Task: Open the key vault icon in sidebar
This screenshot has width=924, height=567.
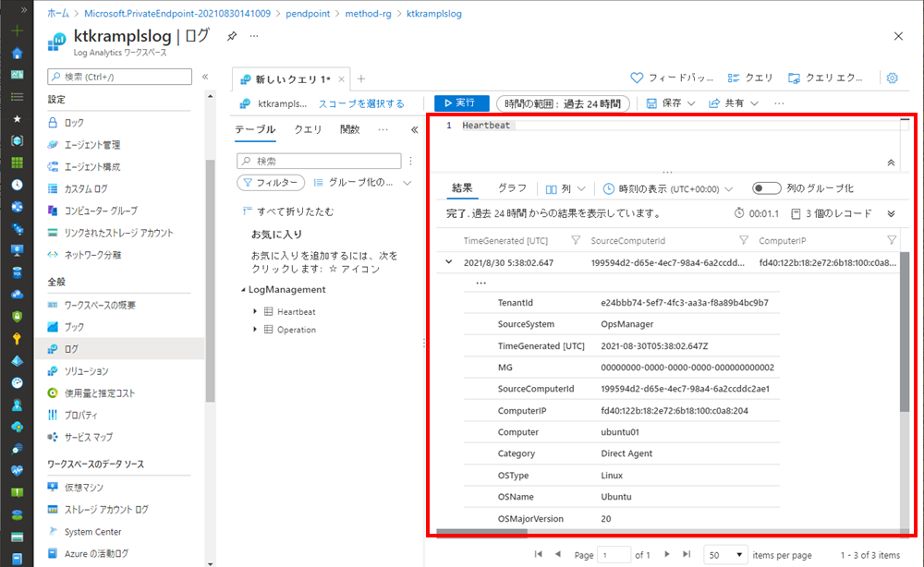Action: pyautogui.click(x=17, y=339)
